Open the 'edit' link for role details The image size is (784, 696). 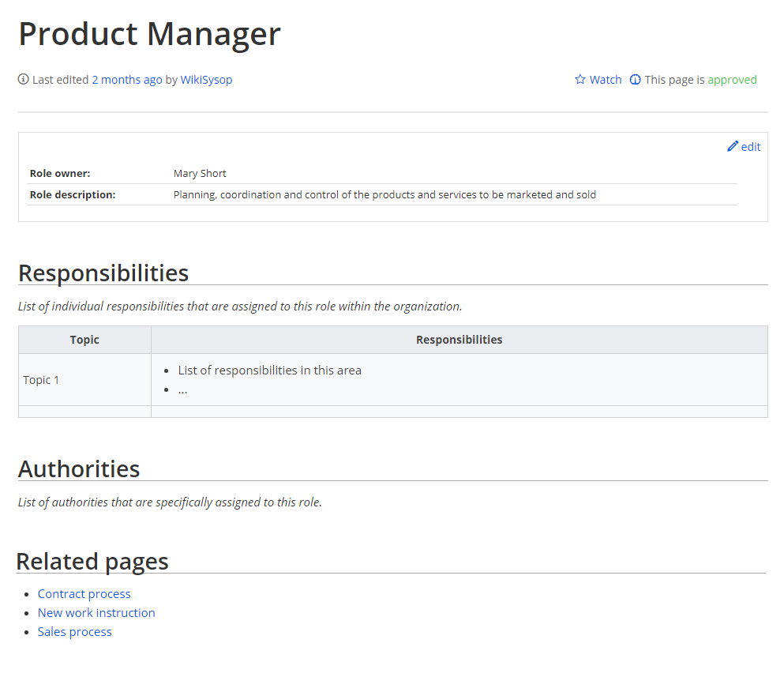(x=751, y=147)
